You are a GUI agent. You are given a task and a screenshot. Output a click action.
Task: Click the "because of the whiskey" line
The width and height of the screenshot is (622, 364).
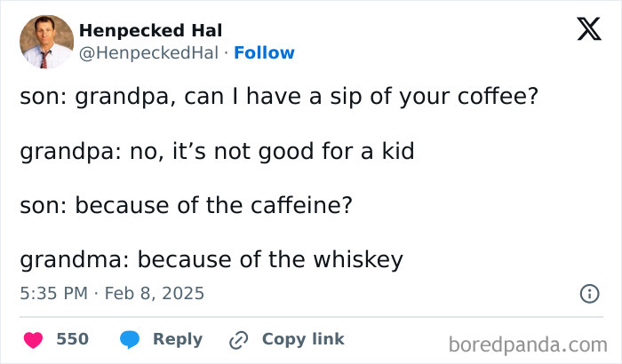click(211, 260)
